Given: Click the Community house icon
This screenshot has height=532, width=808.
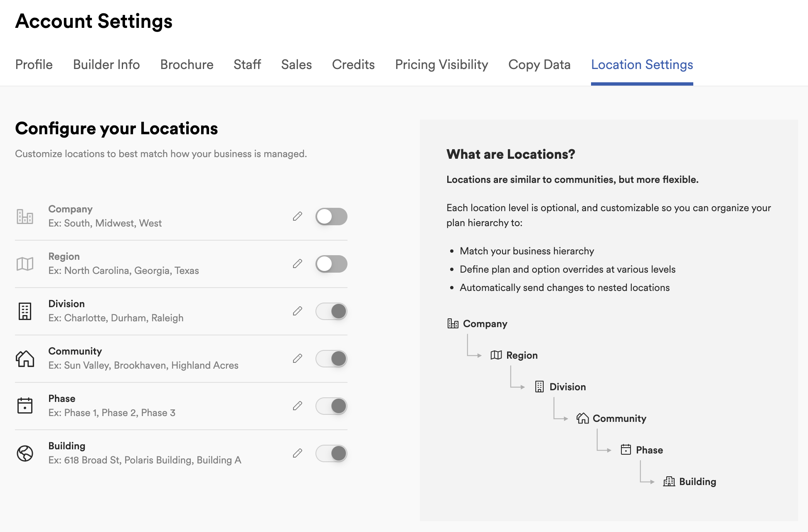Looking at the screenshot, I should point(24,358).
